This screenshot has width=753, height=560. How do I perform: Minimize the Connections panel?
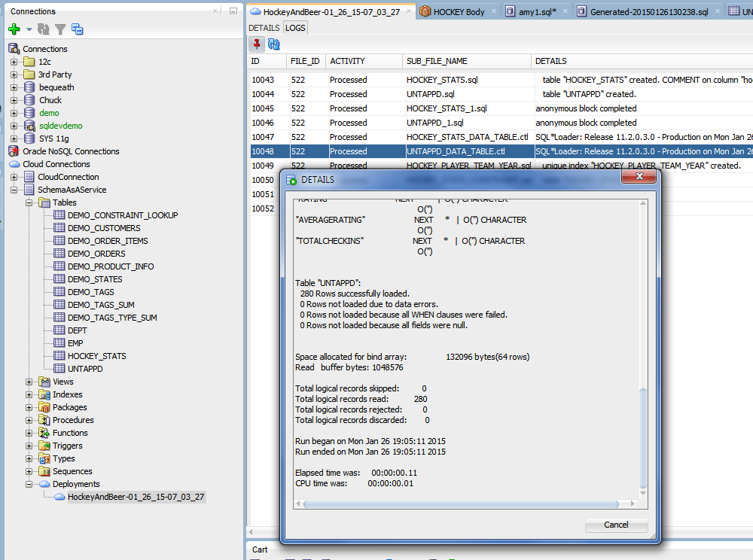click(x=233, y=11)
